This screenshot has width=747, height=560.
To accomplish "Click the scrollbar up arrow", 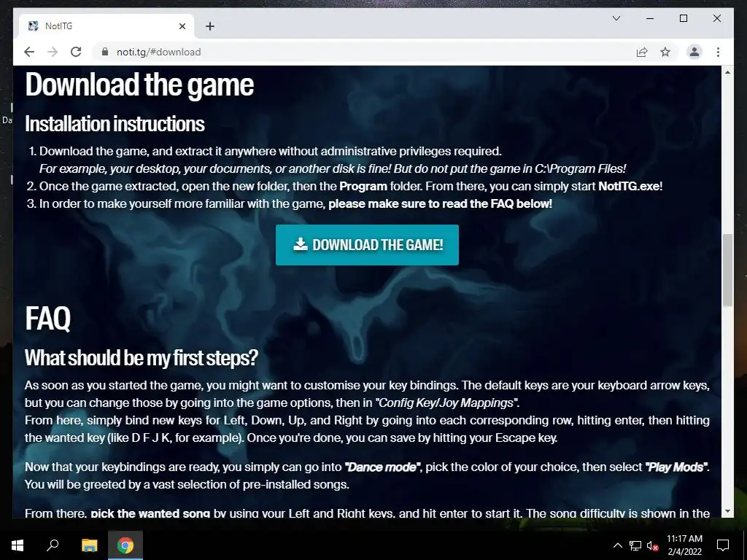I will 727,72.
